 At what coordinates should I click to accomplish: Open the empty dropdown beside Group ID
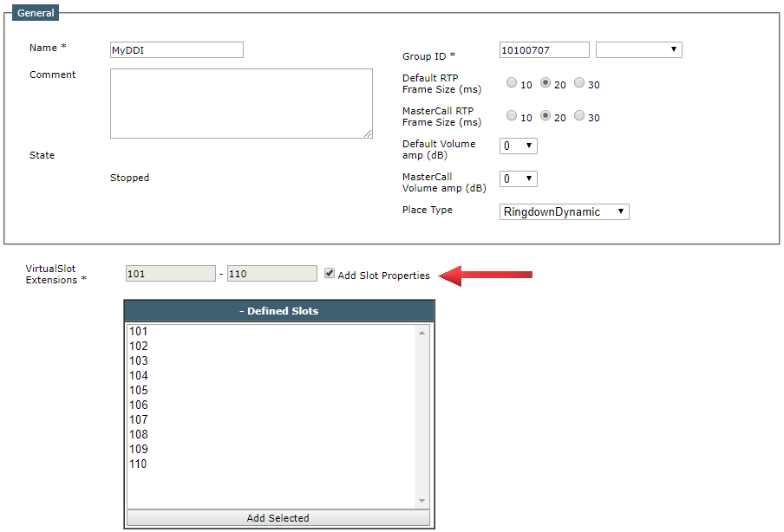[x=638, y=49]
